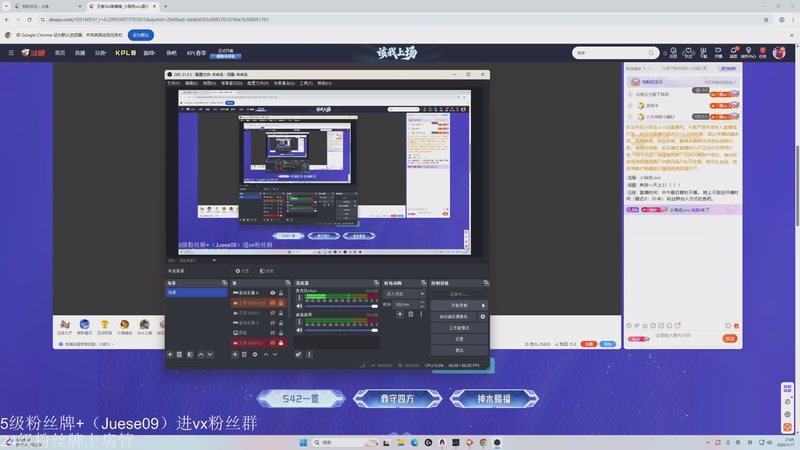The width and height of the screenshot is (800, 450).
Task: Open OBS icon on Windows taskbar
Action: [497, 442]
